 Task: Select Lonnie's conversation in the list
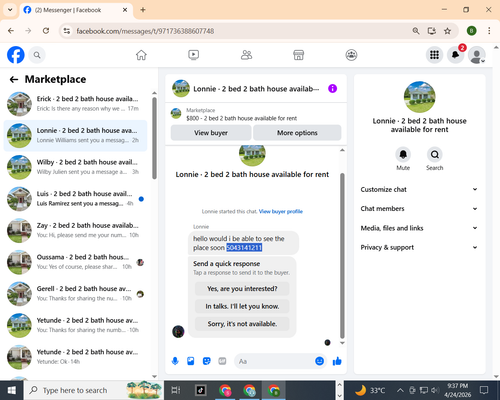point(75,136)
